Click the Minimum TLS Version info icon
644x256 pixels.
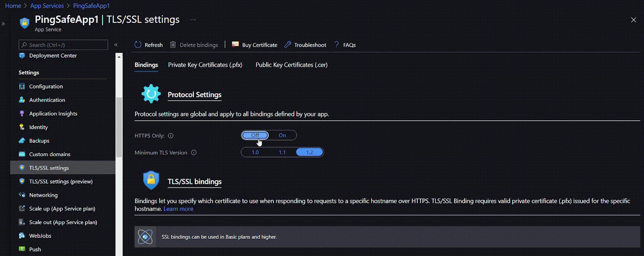coord(194,153)
